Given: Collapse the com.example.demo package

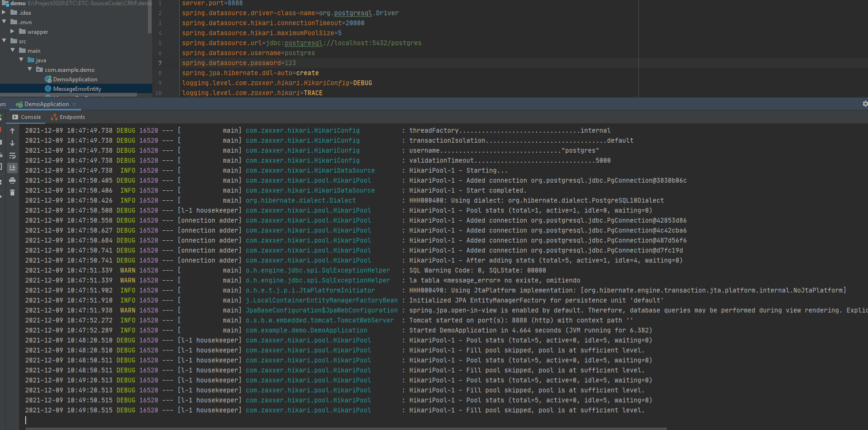Looking at the screenshot, I should tap(30, 69).
